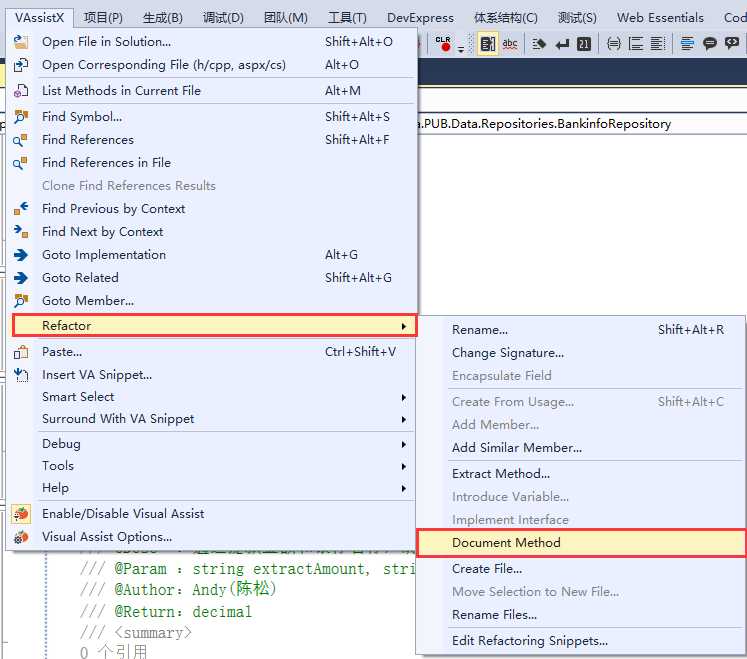Choose Create File... option
The image size is (747, 659).
581,569
